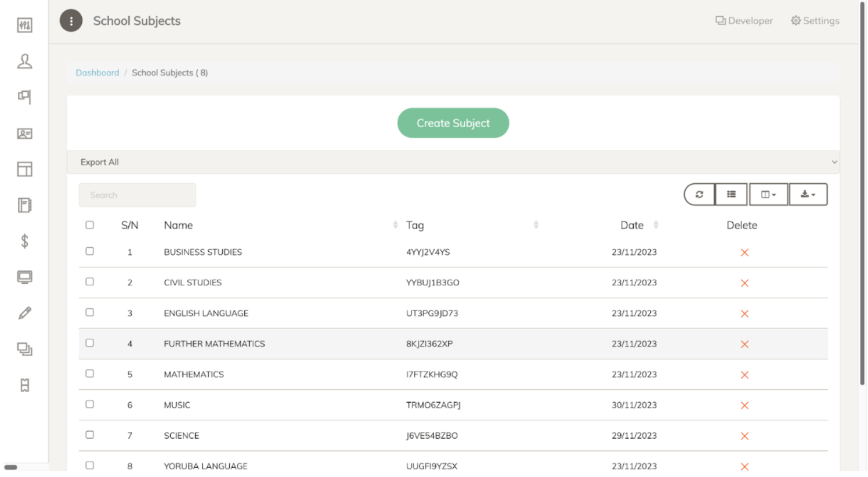Delete the MUSIC subject row
868x477 pixels.
point(744,405)
